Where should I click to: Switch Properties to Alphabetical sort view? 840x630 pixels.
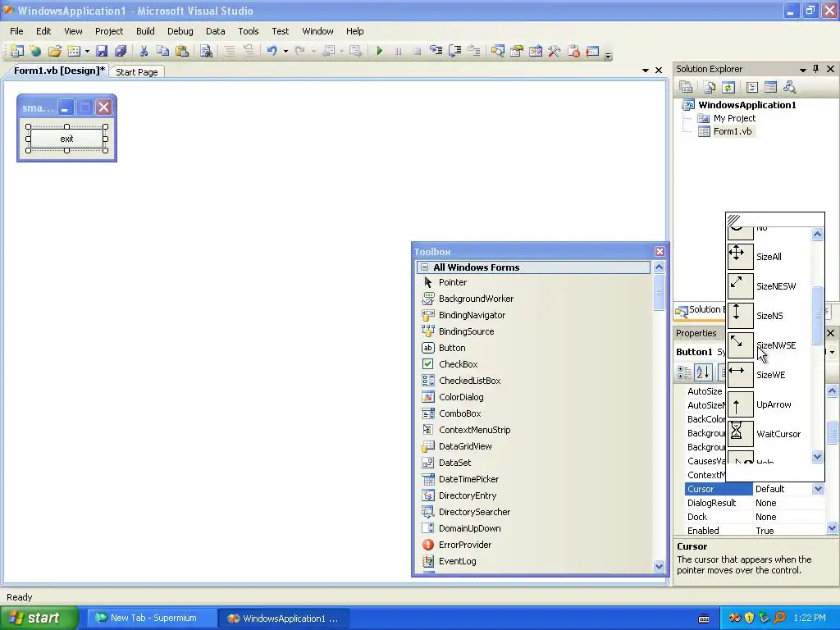click(x=703, y=372)
